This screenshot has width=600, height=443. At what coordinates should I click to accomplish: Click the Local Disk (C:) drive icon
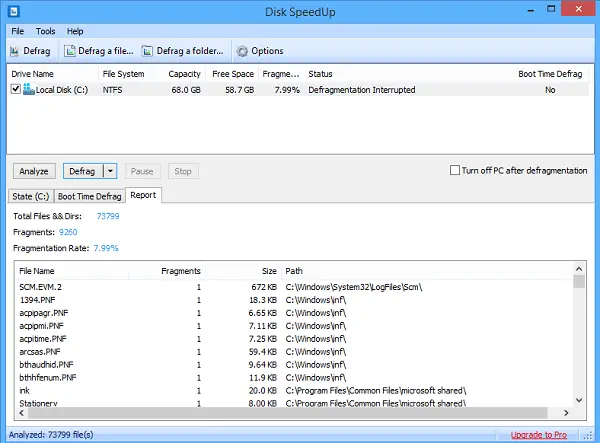coord(29,90)
